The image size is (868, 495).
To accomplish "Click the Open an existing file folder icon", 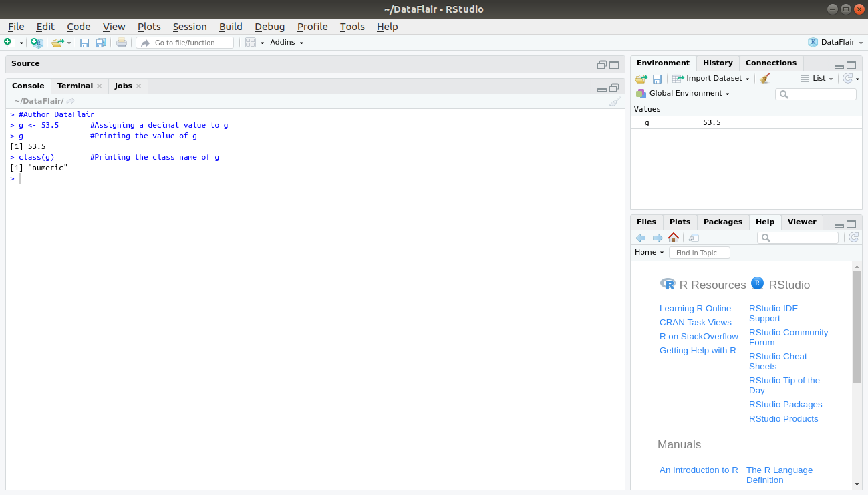I will tap(57, 42).
